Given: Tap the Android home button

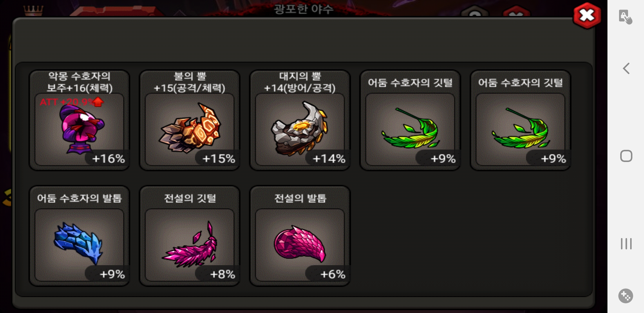Looking at the screenshot, I should [626, 156].
